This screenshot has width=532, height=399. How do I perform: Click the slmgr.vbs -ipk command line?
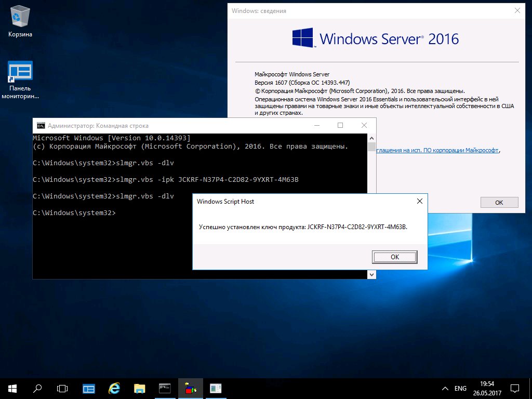click(x=166, y=179)
